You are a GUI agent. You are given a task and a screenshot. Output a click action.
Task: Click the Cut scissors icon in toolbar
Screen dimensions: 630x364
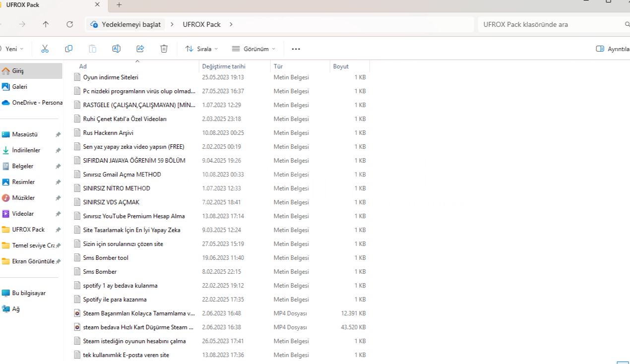coord(45,49)
